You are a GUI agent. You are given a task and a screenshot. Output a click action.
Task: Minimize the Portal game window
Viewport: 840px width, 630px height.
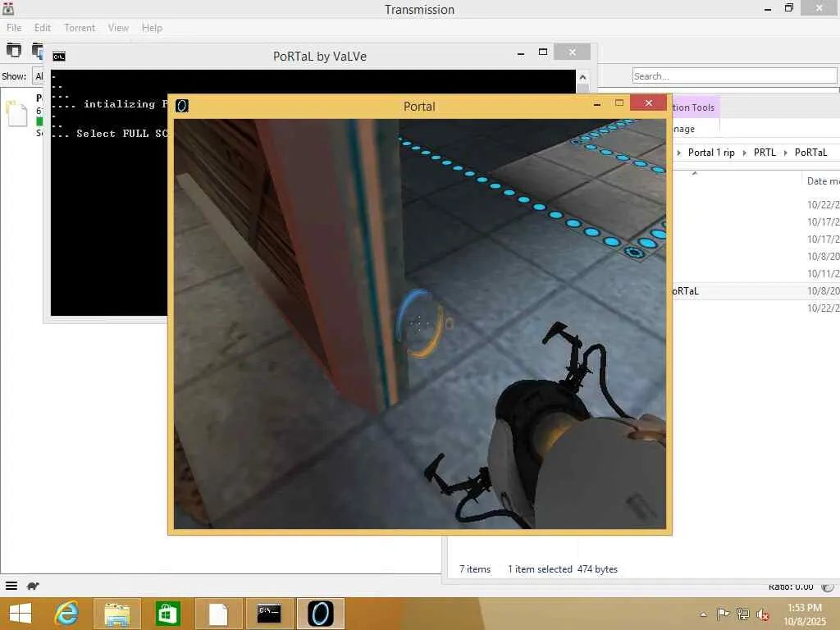[x=597, y=104]
